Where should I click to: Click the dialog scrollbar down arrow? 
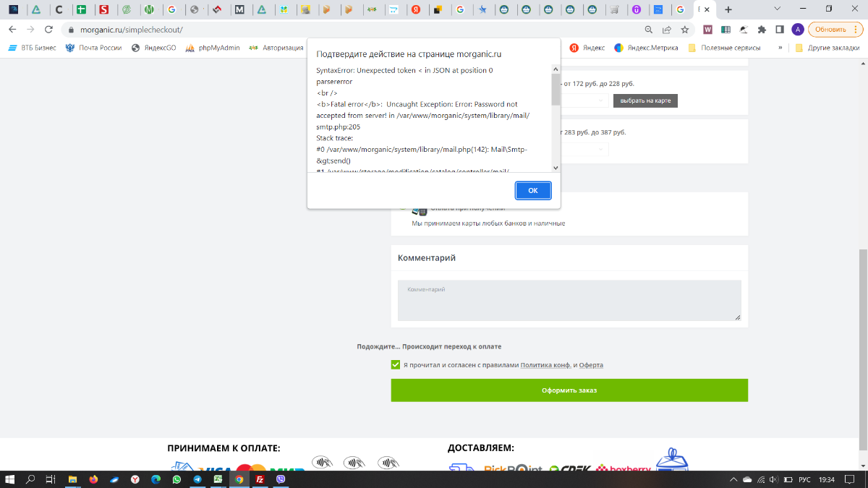tap(556, 168)
